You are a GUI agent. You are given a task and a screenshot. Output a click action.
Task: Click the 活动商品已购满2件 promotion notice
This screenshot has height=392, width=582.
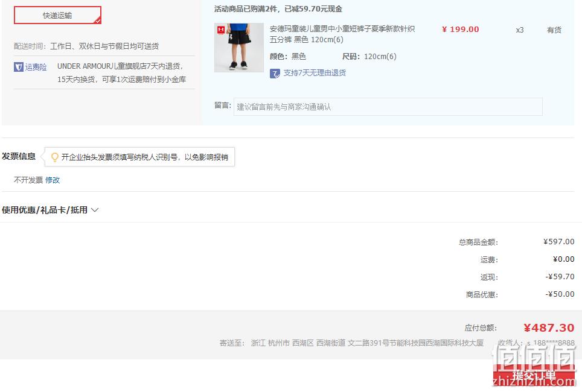[x=278, y=9]
